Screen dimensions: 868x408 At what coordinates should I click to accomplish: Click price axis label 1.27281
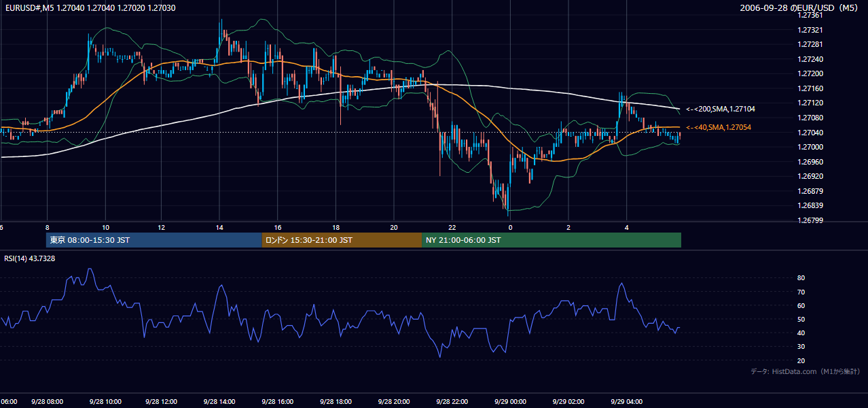(x=810, y=44)
